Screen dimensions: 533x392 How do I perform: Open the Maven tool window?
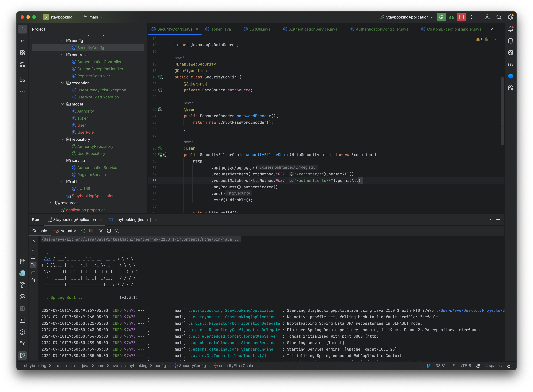[511, 64]
